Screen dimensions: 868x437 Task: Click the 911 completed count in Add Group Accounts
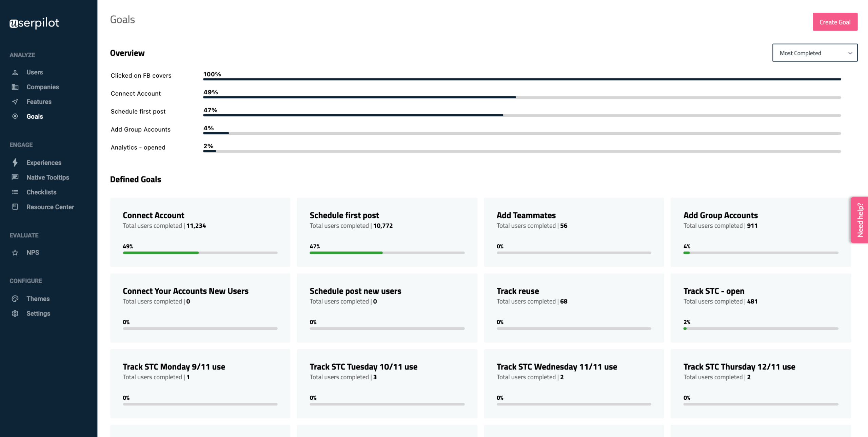[752, 226]
